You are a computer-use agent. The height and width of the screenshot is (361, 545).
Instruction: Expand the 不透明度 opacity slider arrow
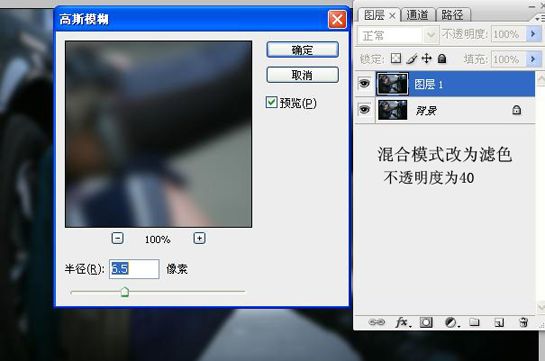533,34
